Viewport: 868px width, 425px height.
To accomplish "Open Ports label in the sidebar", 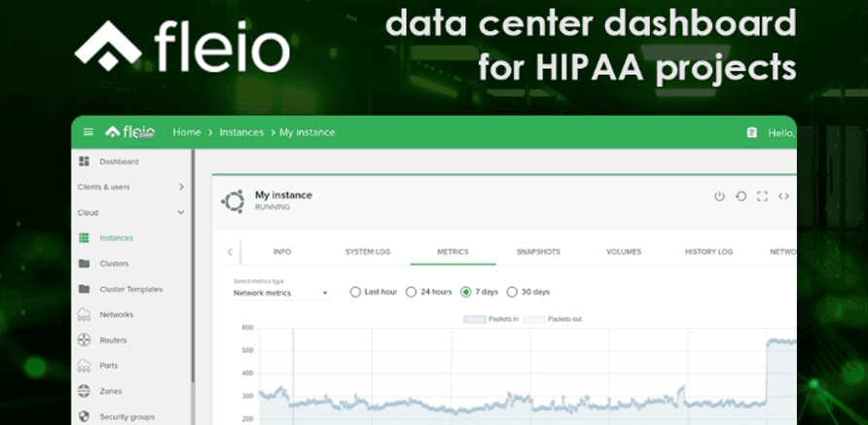I will tap(109, 366).
